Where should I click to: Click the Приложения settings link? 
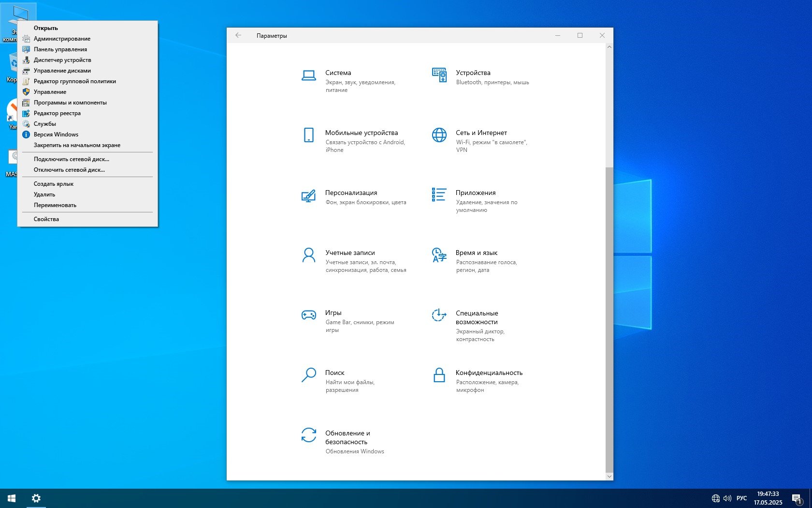(475, 193)
